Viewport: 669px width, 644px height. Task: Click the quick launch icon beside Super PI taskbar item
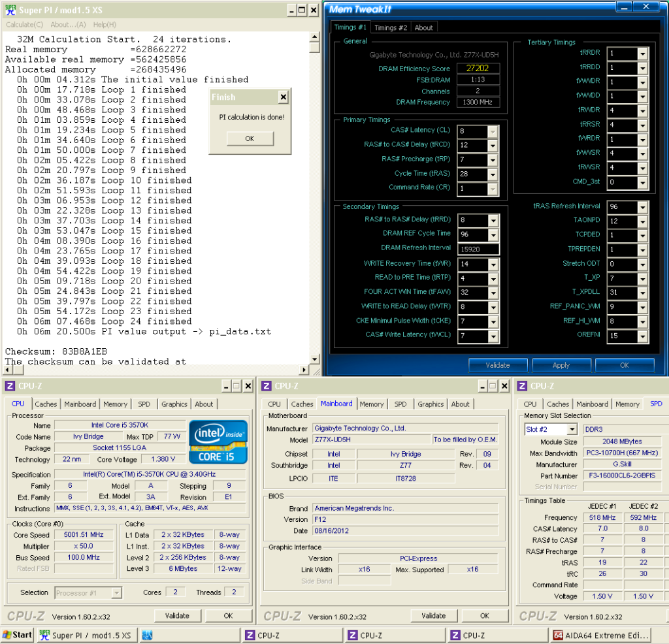pos(147,635)
